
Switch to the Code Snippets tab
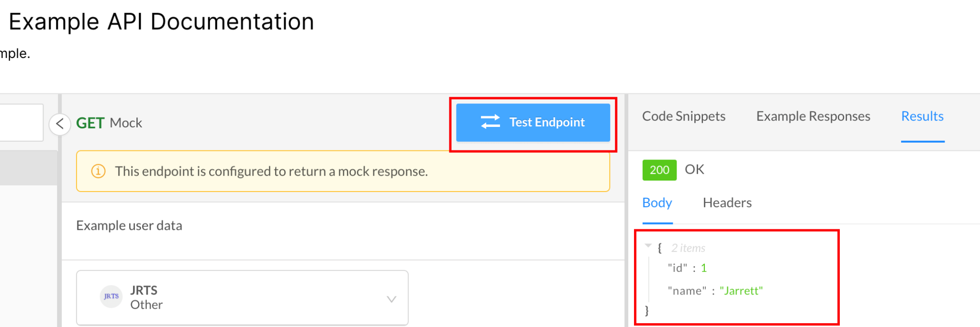tap(683, 116)
